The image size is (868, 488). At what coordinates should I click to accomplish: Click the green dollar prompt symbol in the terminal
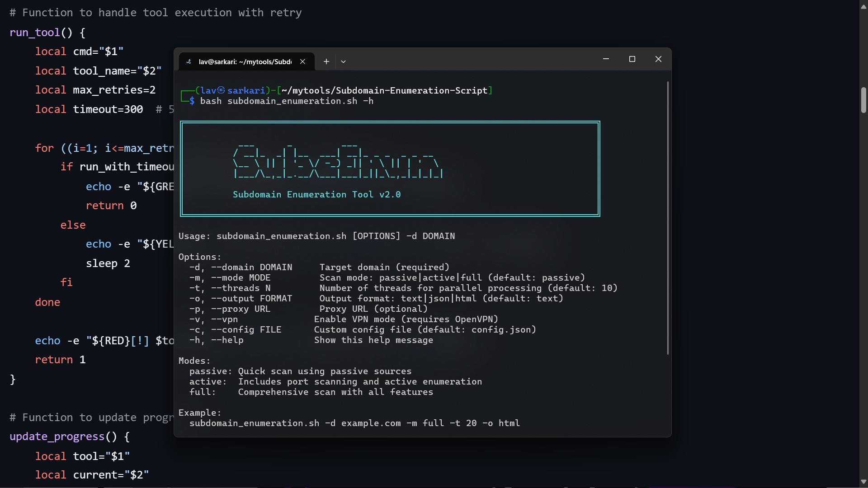[x=193, y=102]
